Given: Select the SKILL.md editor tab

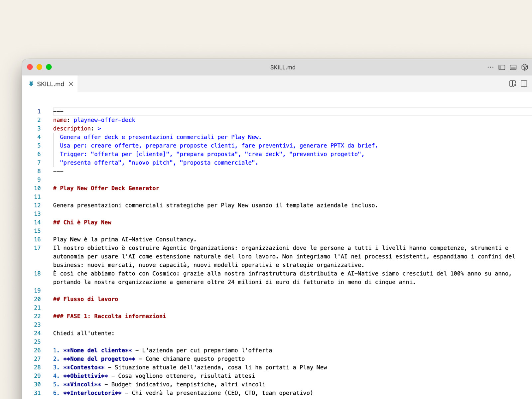Looking at the screenshot, I should pos(50,84).
